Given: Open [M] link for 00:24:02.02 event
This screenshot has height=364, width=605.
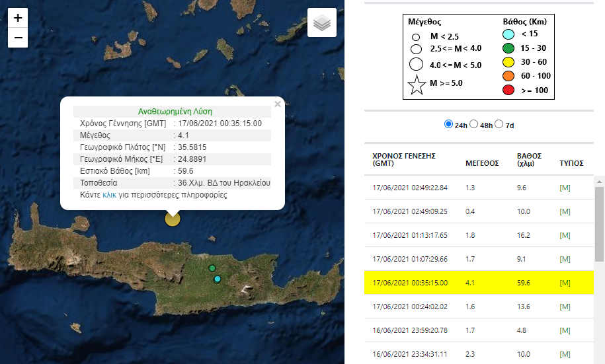Looking at the screenshot, I should tap(565, 307).
